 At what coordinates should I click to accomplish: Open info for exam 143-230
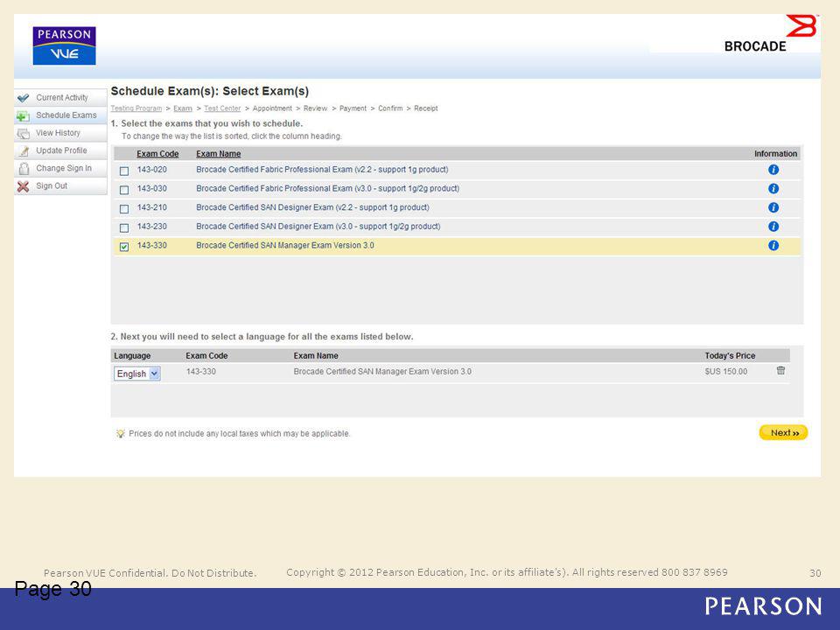(773, 227)
